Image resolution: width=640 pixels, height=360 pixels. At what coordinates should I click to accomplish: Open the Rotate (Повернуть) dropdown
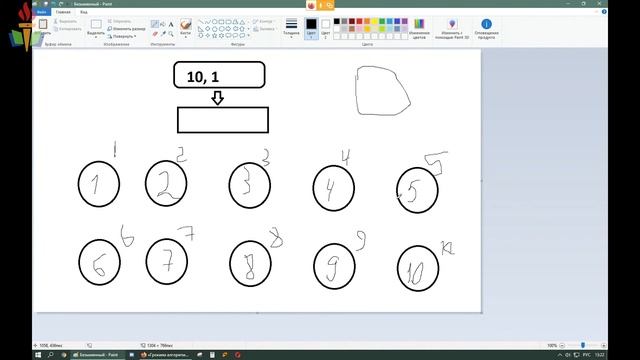122,36
